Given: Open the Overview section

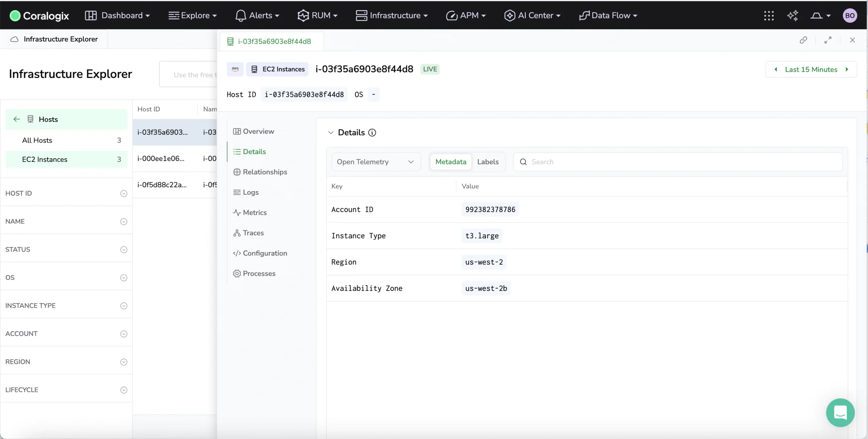Looking at the screenshot, I should point(254,131).
